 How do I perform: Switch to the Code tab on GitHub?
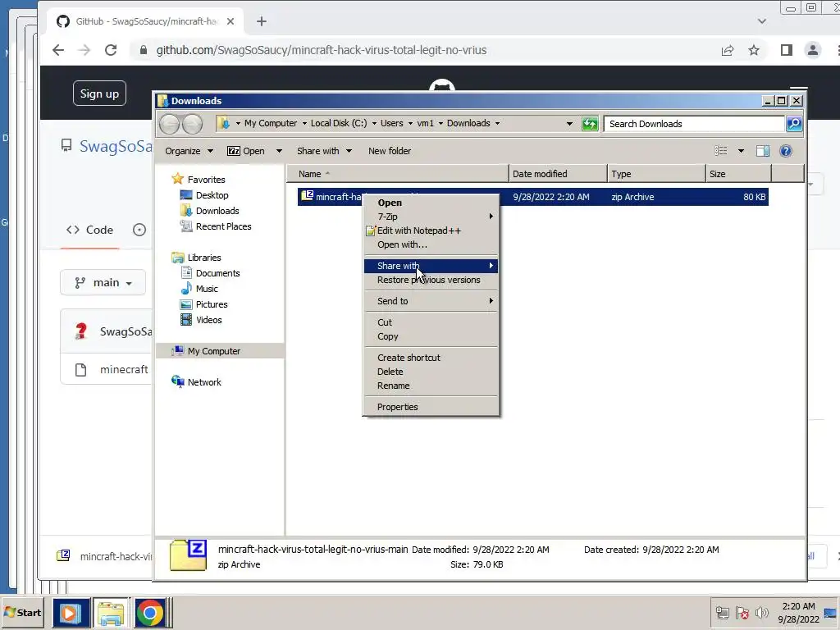click(89, 230)
